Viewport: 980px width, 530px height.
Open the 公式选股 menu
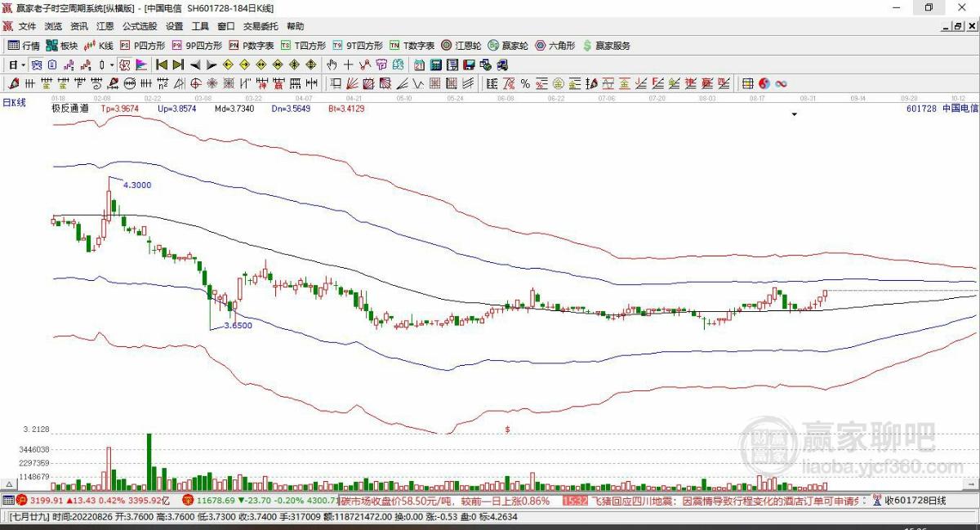[139, 26]
